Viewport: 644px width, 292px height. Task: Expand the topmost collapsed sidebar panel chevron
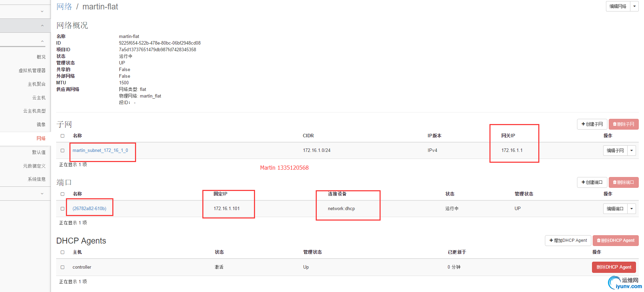42,11
